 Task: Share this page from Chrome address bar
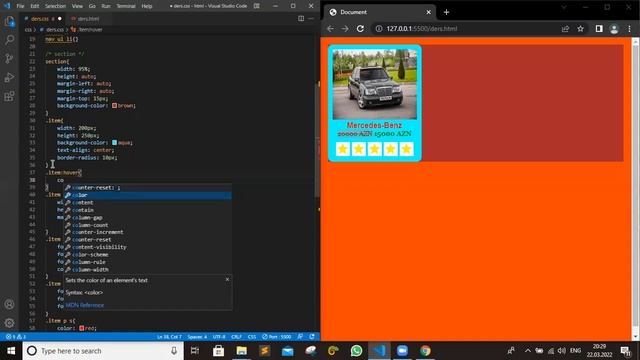[x=565, y=29]
